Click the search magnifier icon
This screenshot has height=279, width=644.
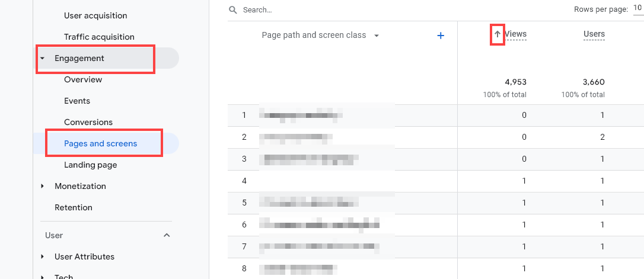[233, 10]
